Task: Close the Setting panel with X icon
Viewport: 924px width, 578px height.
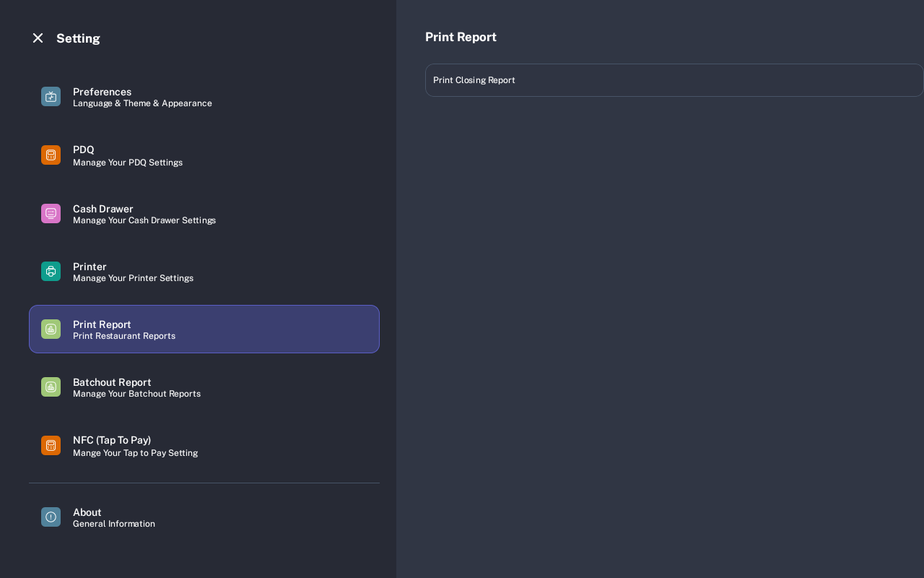Action: (38, 38)
